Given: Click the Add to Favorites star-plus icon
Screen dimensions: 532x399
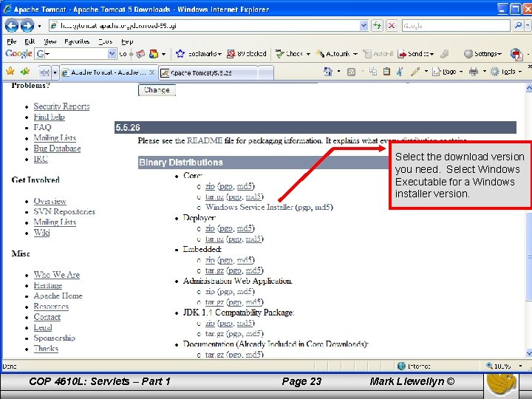Looking at the screenshot, I should tap(25, 71).
